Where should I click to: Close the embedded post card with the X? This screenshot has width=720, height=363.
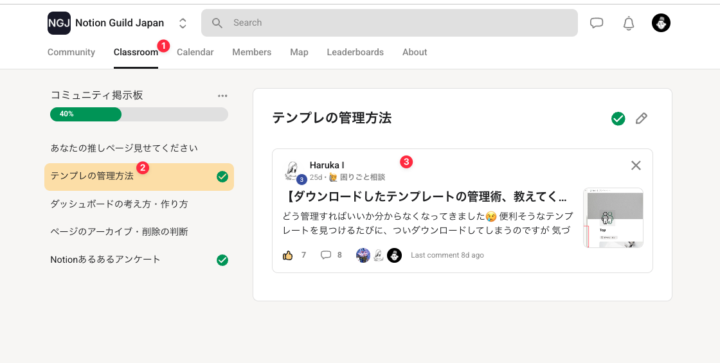pyautogui.click(x=636, y=165)
